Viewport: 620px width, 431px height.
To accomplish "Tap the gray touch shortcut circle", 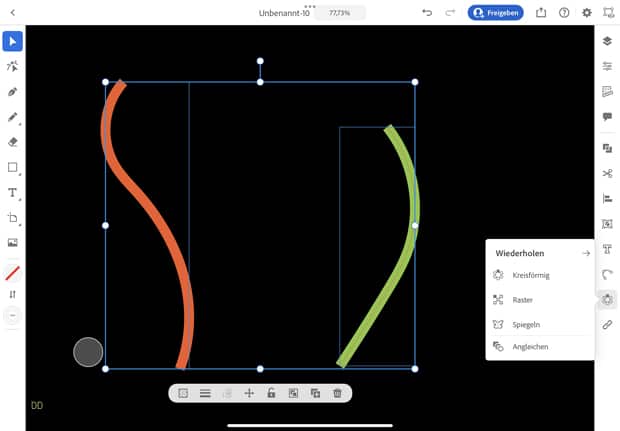I will pyautogui.click(x=88, y=352).
